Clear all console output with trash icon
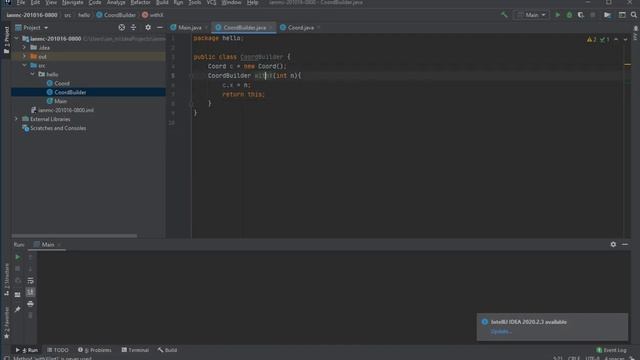 coord(30,315)
